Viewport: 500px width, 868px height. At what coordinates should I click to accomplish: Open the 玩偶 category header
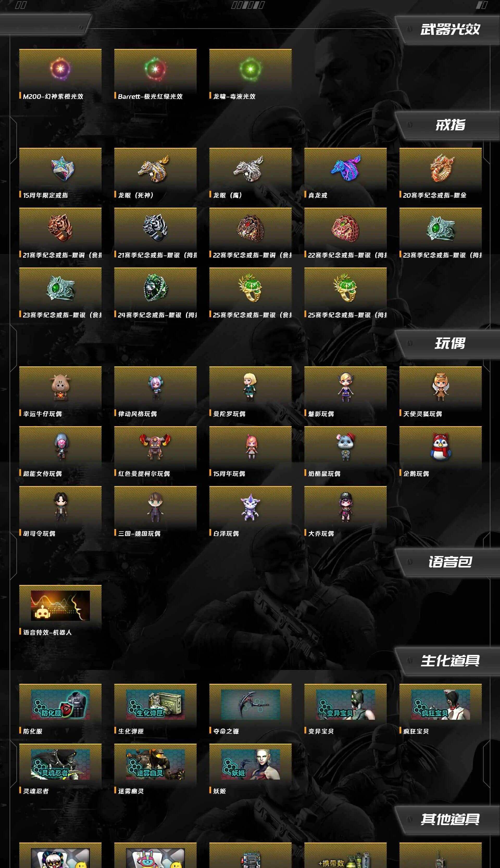coord(450,343)
